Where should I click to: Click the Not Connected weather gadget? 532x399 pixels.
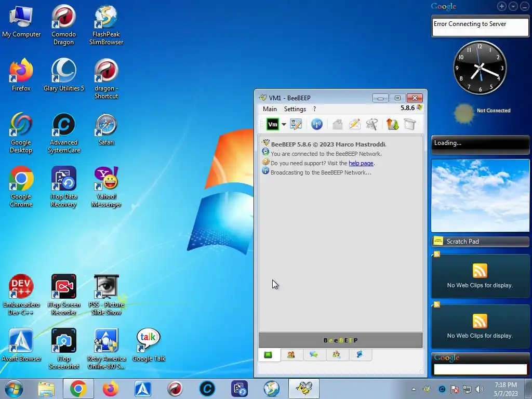coord(482,113)
